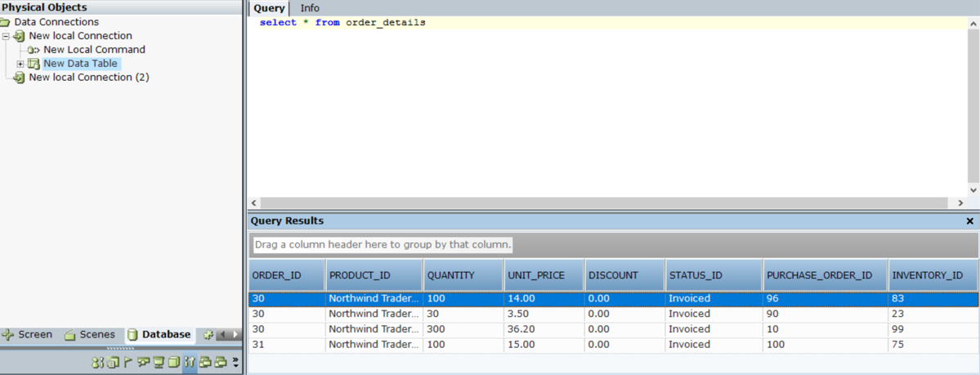
Task: Collapse the New local Connection node
Action: coord(6,36)
